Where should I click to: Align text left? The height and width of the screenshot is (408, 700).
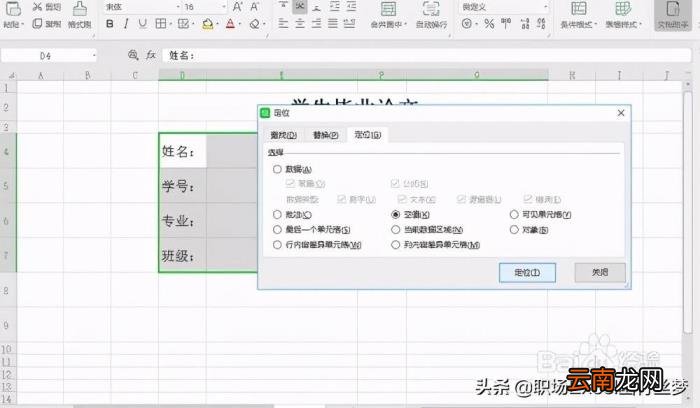coord(283,23)
